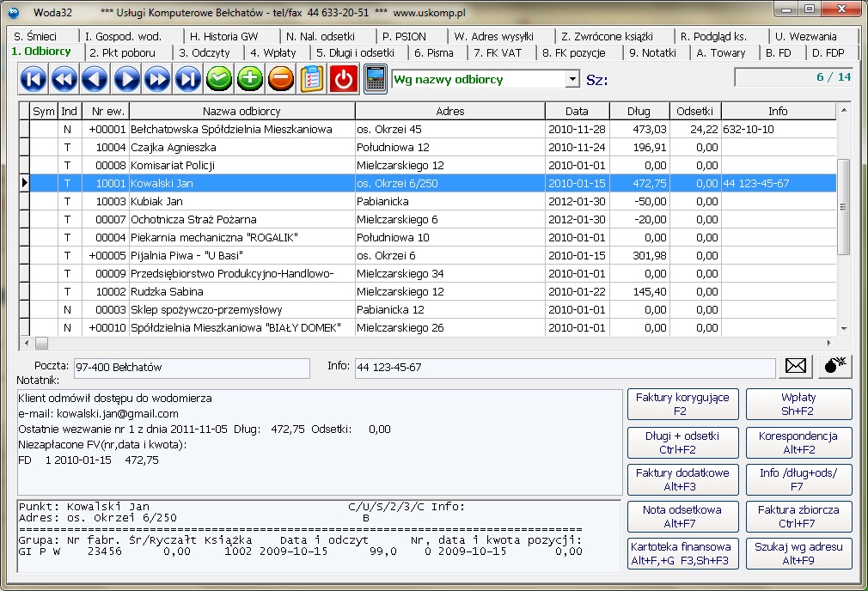
Task: Open the clipboard checklist icon
Action: (x=311, y=80)
